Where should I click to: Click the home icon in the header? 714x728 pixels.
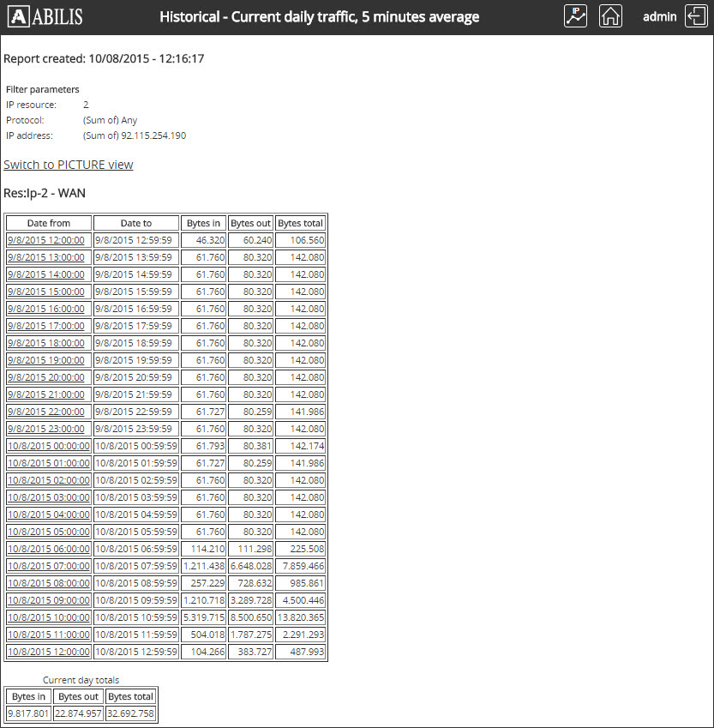[x=610, y=15]
